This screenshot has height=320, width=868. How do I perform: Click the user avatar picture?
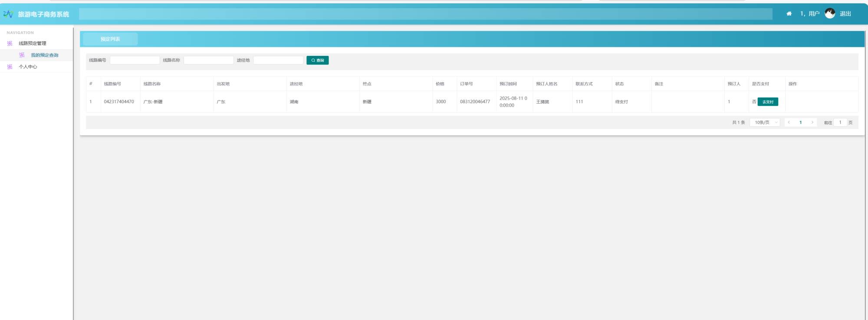(829, 14)
